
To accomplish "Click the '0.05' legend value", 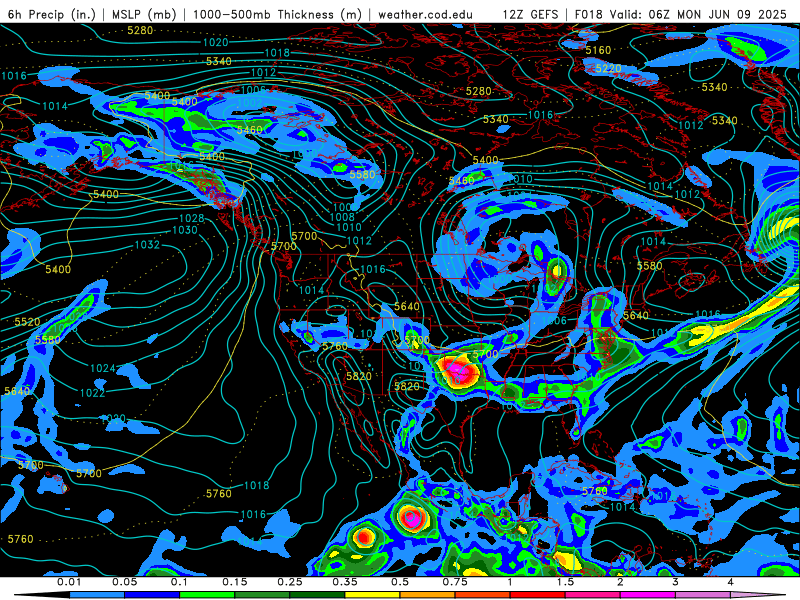I will pos(124,582).
